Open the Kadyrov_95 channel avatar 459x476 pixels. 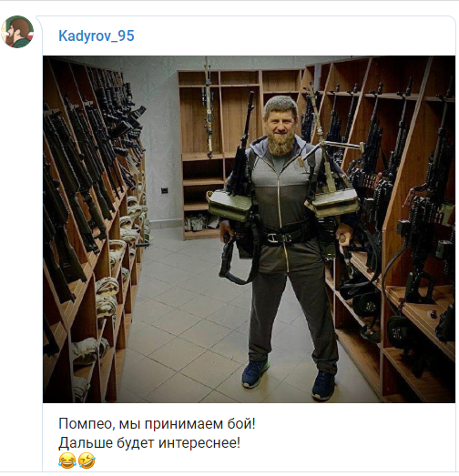[x=17, y=32]
